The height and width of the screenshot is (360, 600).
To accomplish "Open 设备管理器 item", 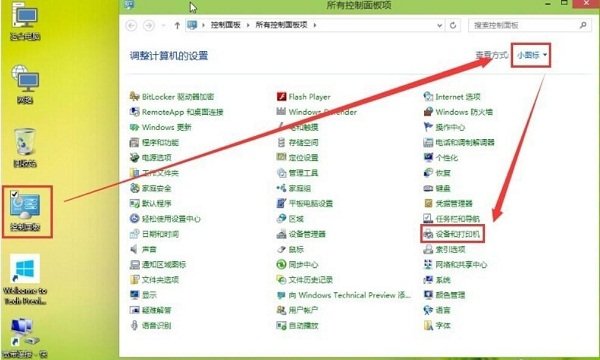I will [301, 234].
